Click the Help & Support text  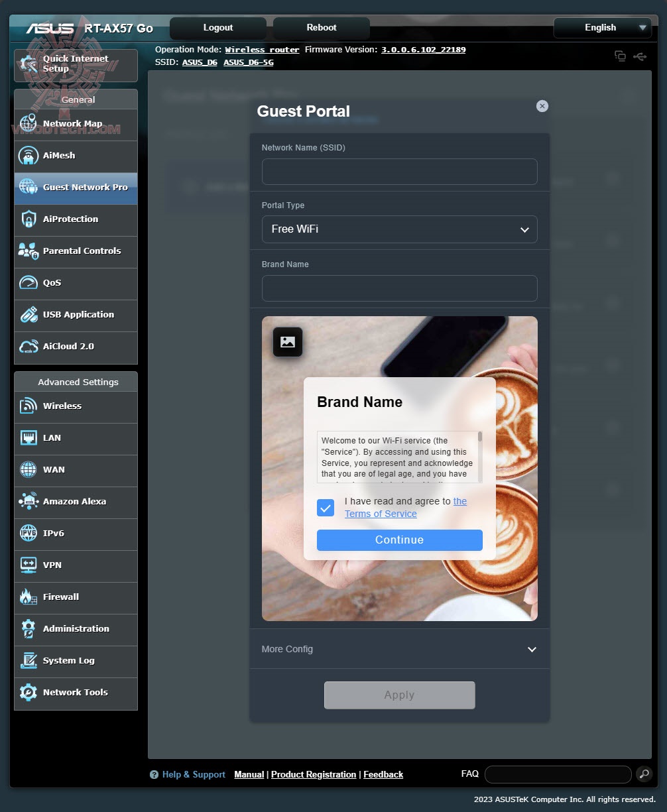click(194, 774)
